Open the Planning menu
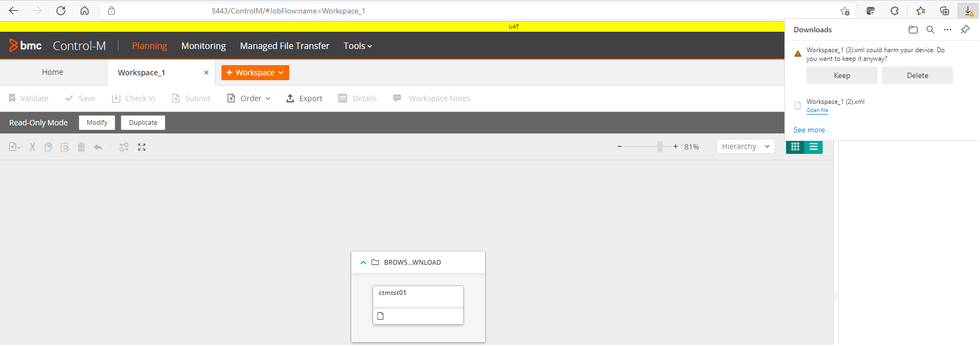Image resolution: width=980 pixels, height=346 pixels. pyautogui.click(x=149, y=46)
